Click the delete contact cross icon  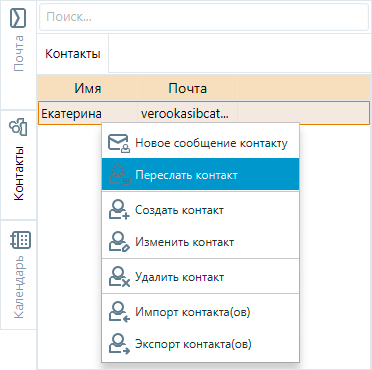119,277
